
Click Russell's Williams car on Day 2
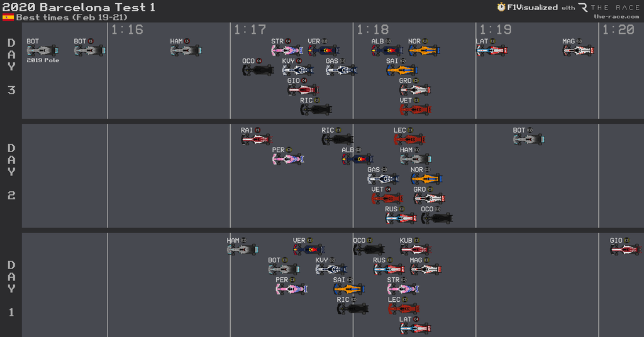point(401,218)
